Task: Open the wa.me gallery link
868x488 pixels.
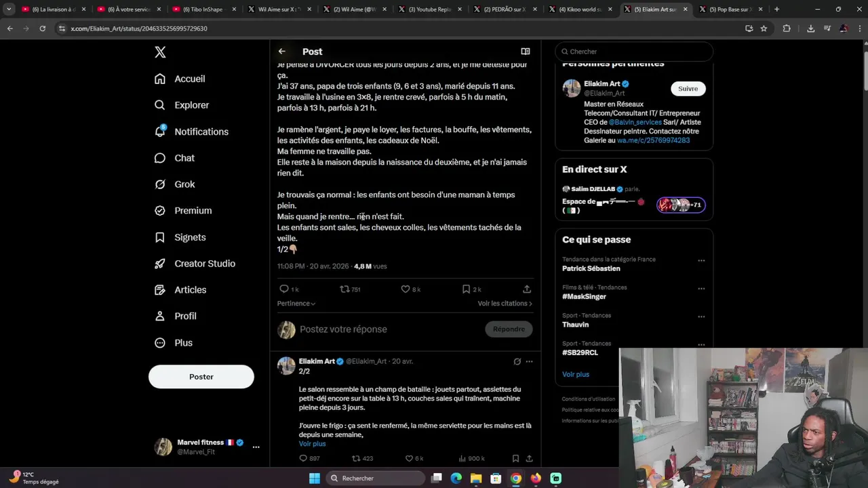Action: pos(653,140)
